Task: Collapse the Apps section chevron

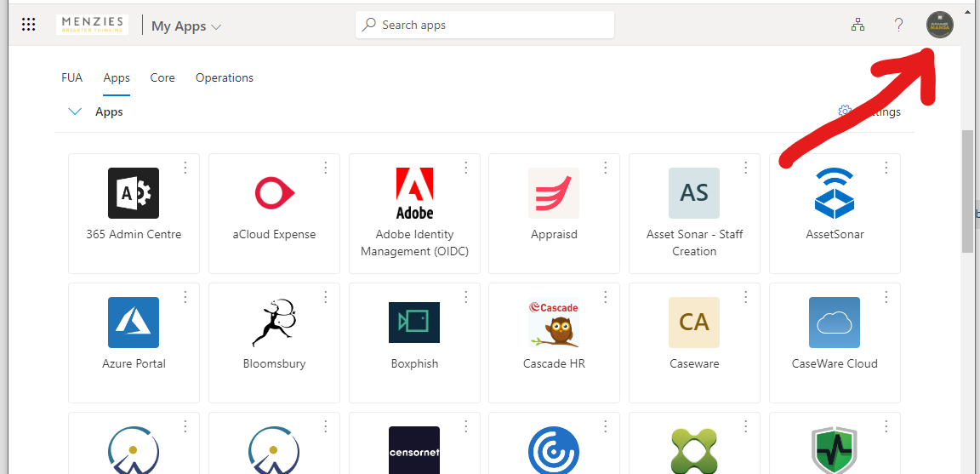Action: tap(75, 111)
